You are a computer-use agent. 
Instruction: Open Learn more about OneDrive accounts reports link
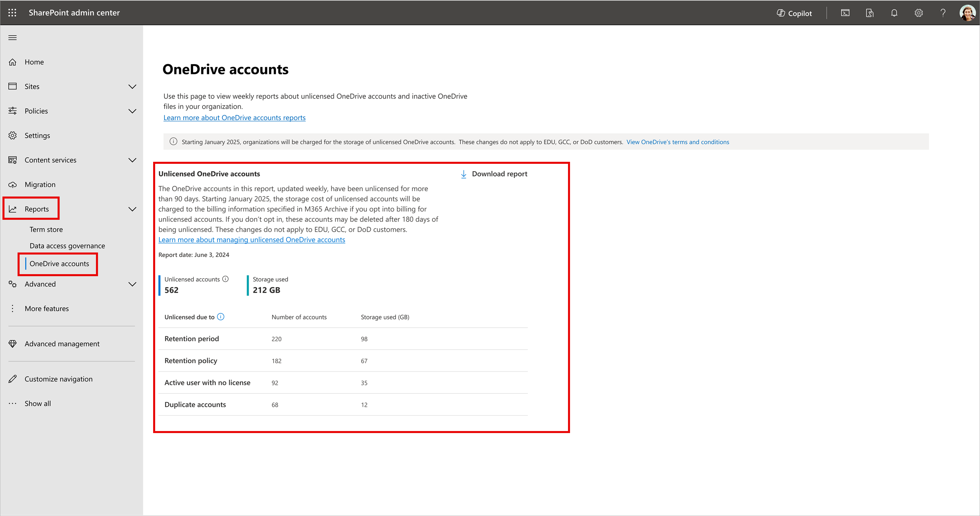234,118
